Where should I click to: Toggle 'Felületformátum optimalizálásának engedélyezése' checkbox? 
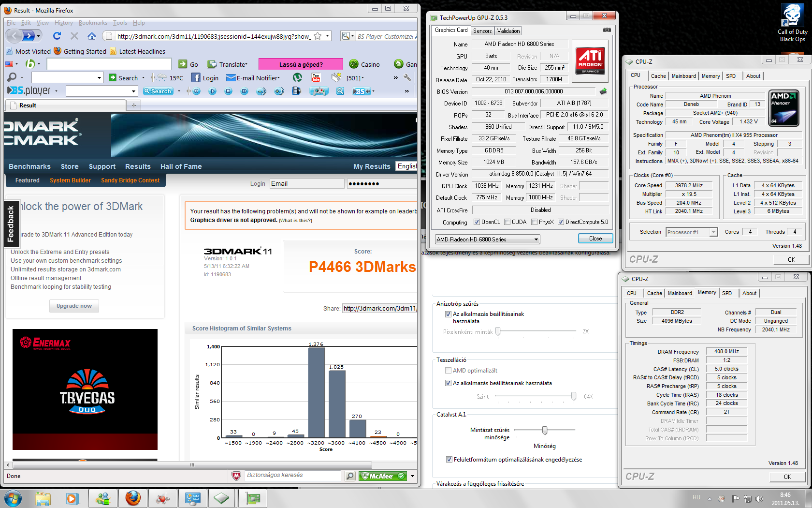tap(449, 460)
